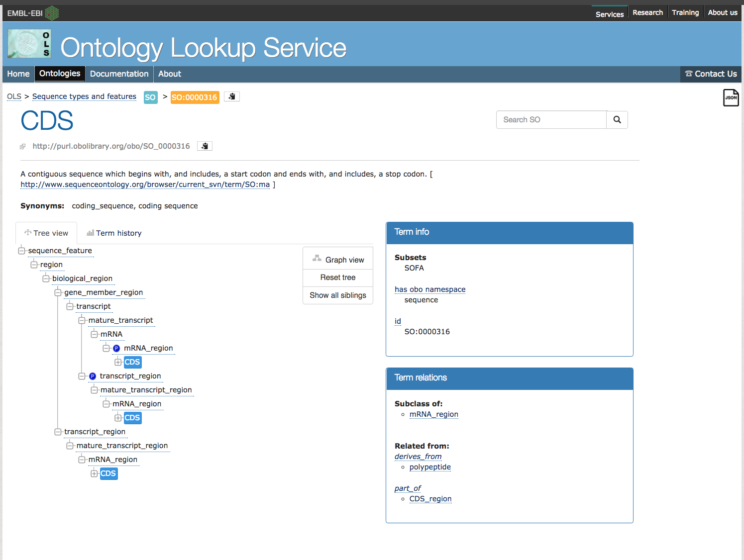Switch to the Term history tab

(x=114, y=233)
